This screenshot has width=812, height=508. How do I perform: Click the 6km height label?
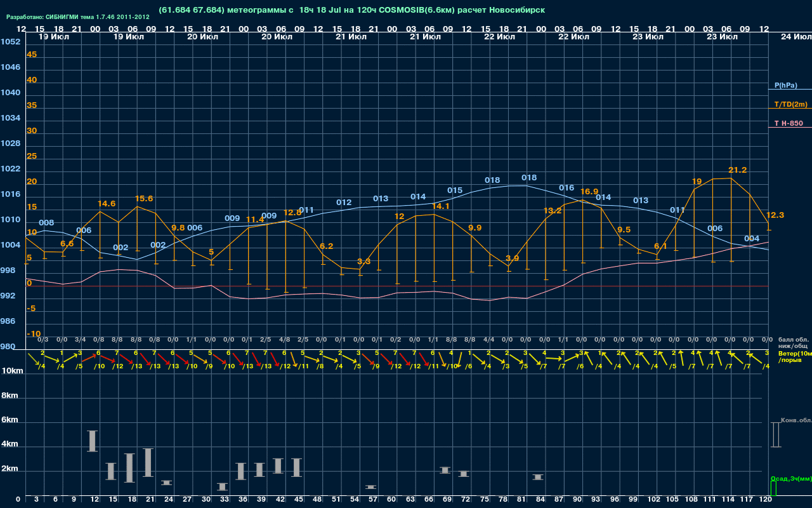coord(11,420)
